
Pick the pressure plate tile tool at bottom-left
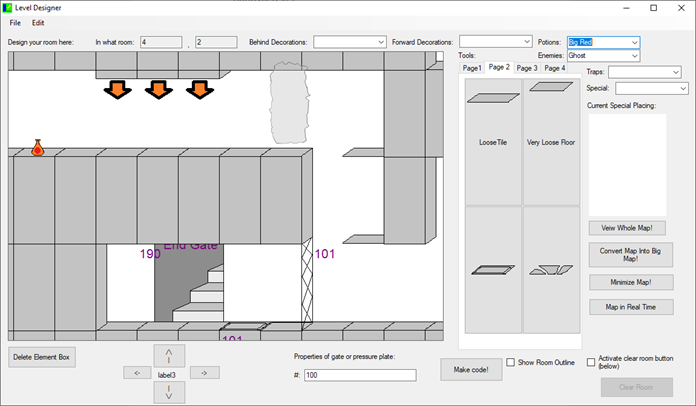click(493, 270)
